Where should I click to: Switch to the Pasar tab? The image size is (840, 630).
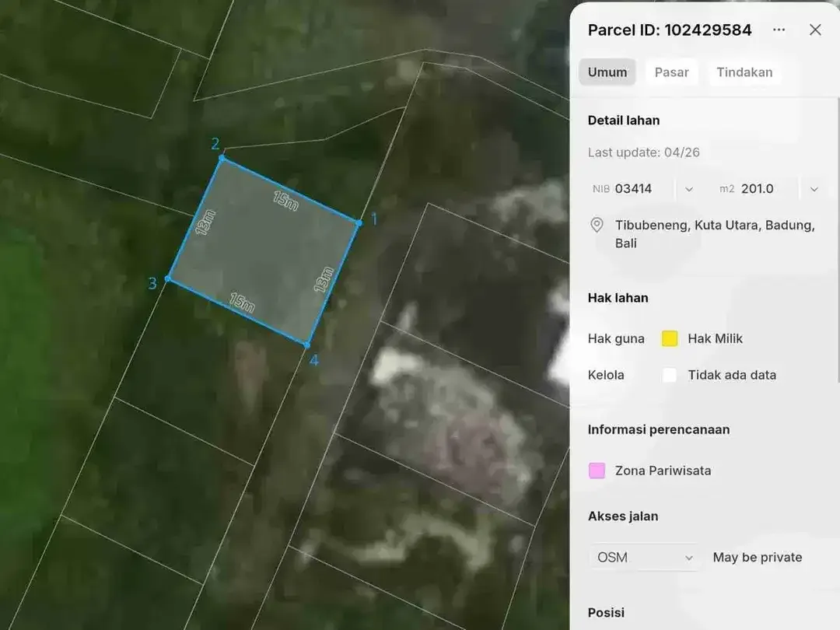pyautogui.click(x=671, y=72)
